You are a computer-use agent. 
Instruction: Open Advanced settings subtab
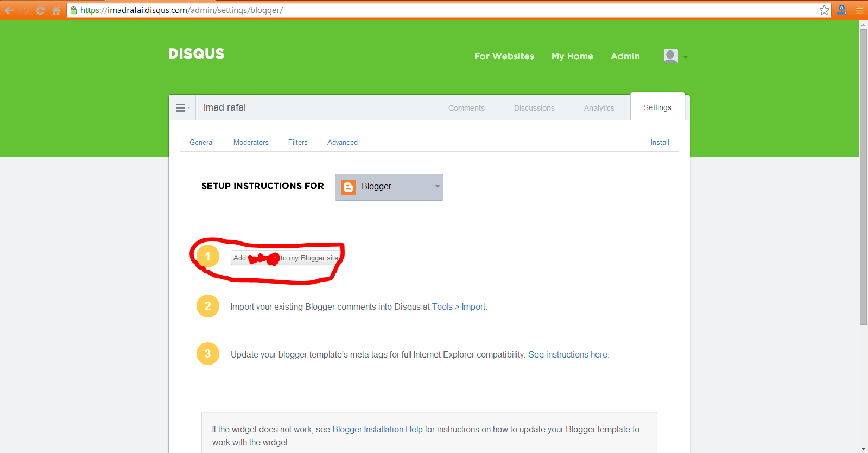(x=343, y=142)
